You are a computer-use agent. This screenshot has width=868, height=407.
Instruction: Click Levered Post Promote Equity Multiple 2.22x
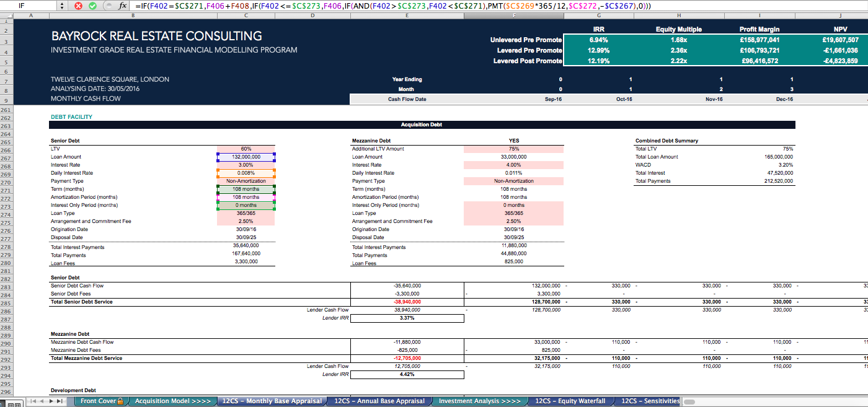pos(678,61)
